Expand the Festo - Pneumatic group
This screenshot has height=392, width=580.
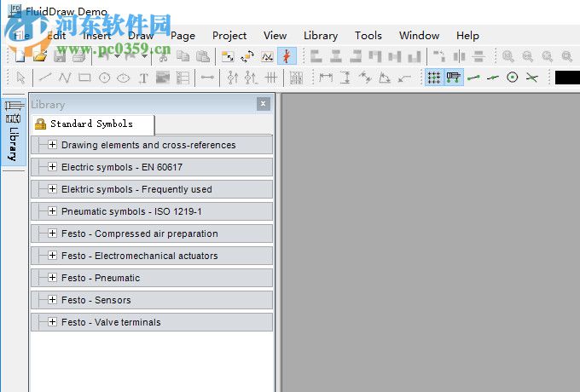pos(53,278)
